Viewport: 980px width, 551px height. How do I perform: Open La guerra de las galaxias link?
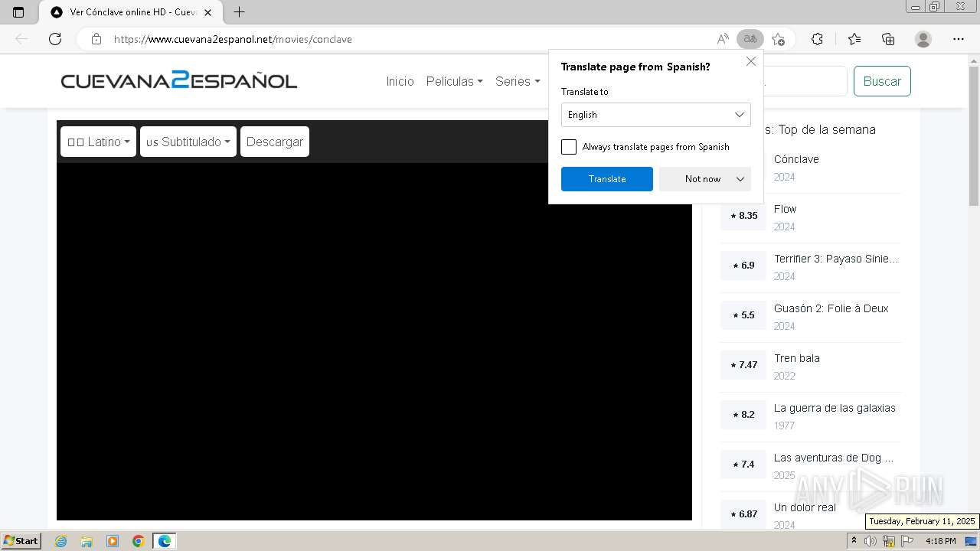[x=835, y=408]
